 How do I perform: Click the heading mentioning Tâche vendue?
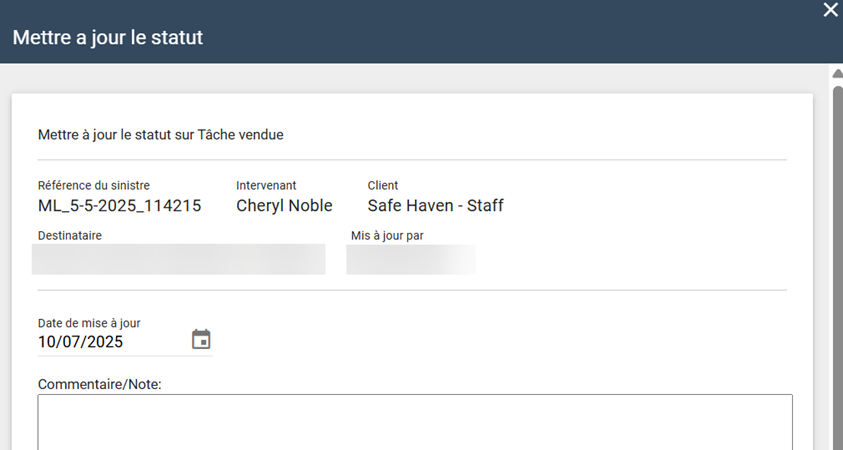160,134
